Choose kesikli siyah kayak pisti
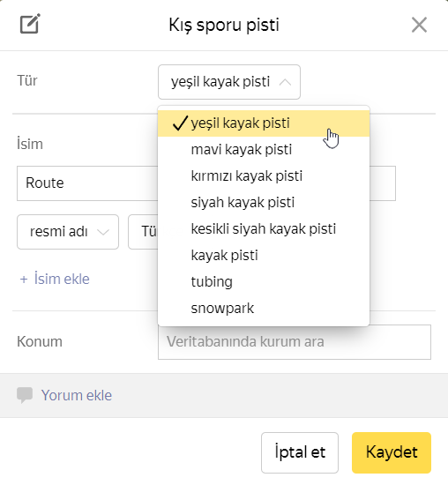 coord(264,229)
